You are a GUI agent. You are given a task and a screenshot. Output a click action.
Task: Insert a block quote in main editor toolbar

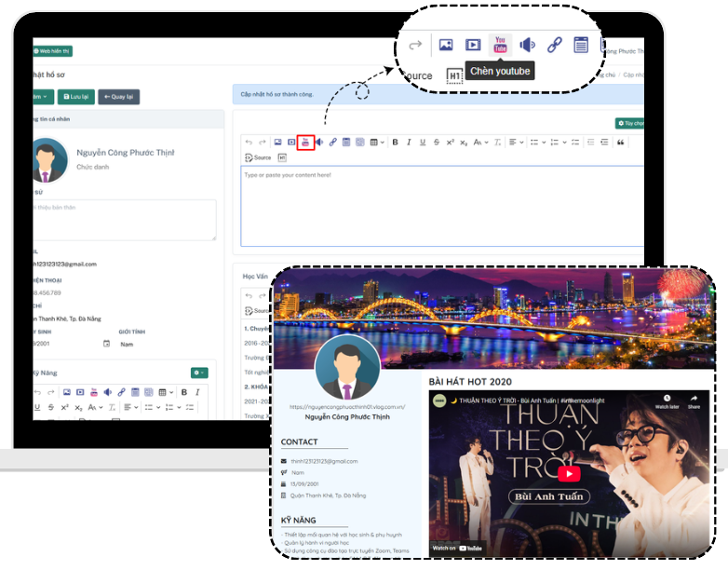pos(621,142)
